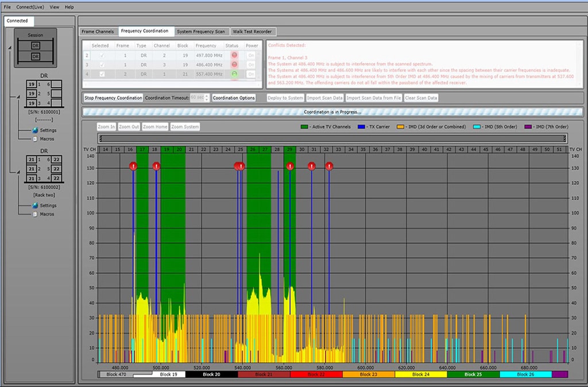Screen dimensions: 588x387
Task: Toggle Selected checkbox for 497.800 MHz channel
Action: [x=102, y=55]
